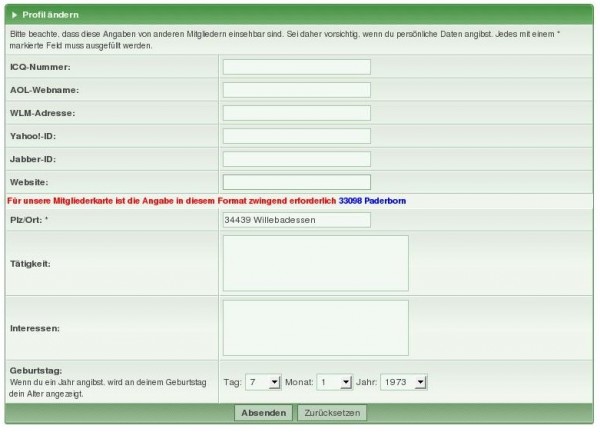Click into the AOL-Webname text box
This screenshot has width=600, height=432.
[x=296, y=90]
